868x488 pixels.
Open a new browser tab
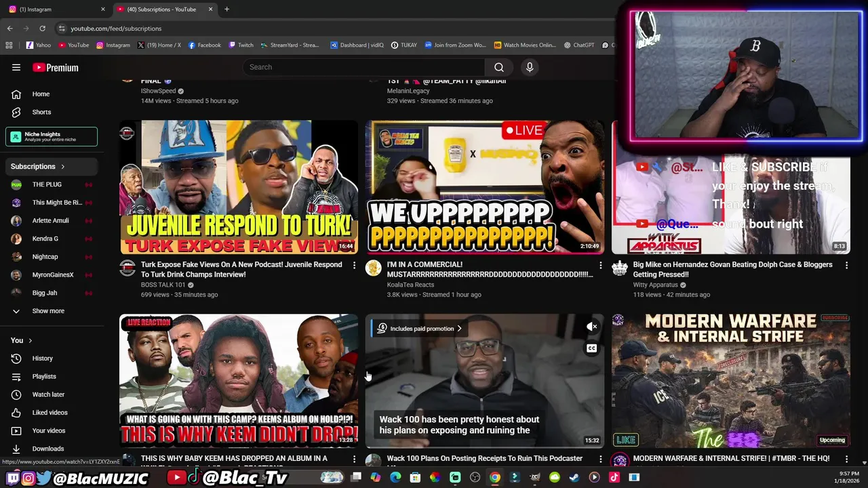226,9
